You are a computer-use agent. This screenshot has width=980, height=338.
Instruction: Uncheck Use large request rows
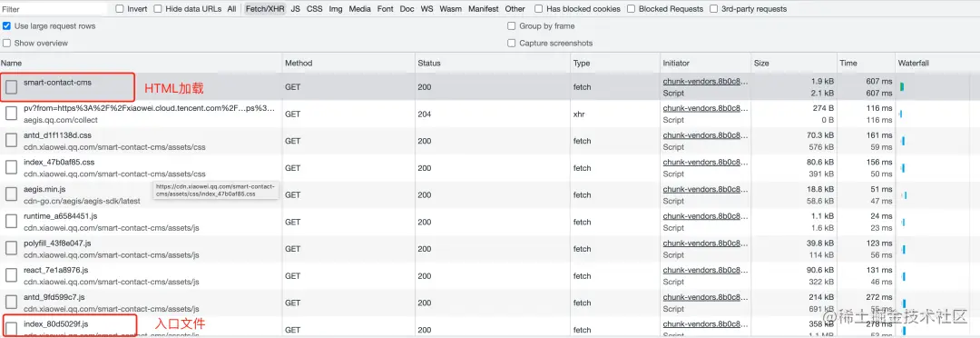click(x=7, y=26)
